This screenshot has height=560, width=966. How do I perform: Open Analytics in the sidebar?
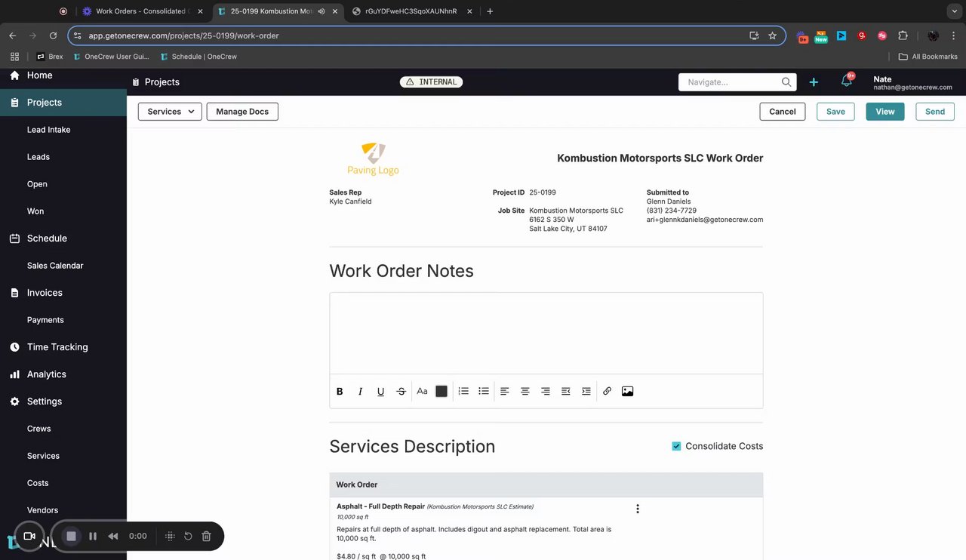[x=47, y=374]
